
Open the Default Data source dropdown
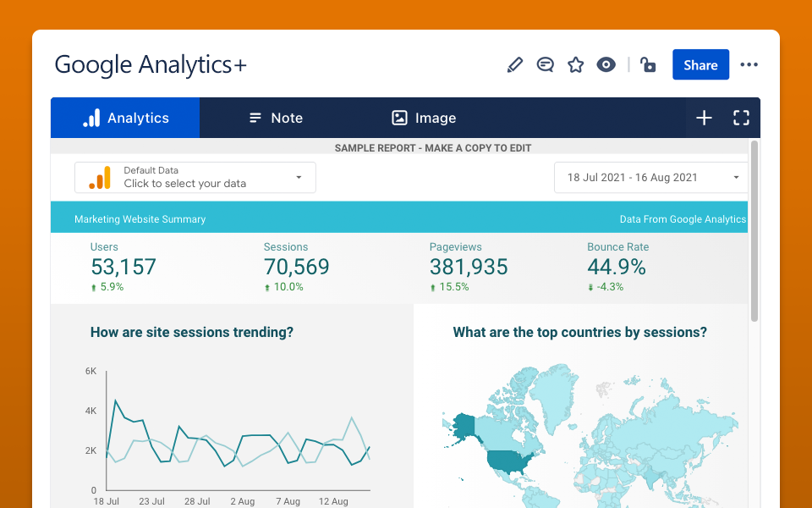[195, 177]
